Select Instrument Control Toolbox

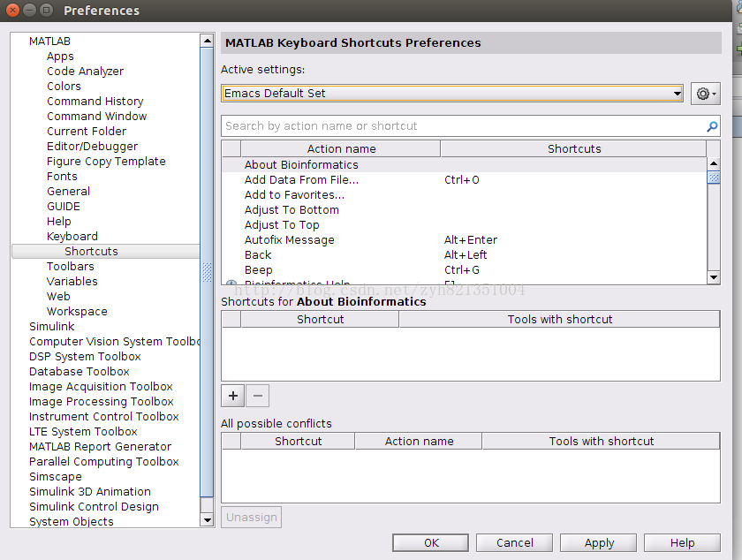[x=104, y=417]
